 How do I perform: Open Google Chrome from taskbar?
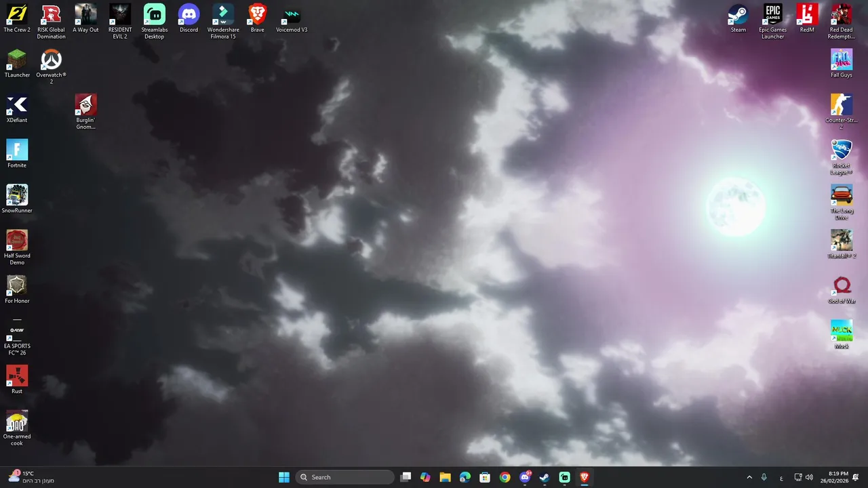(x=505, y=477)
